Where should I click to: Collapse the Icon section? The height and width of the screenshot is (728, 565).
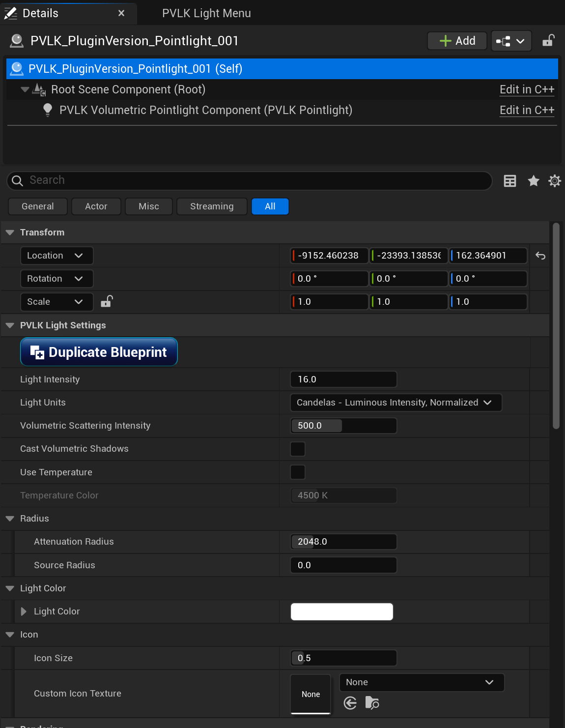point(10,635)
